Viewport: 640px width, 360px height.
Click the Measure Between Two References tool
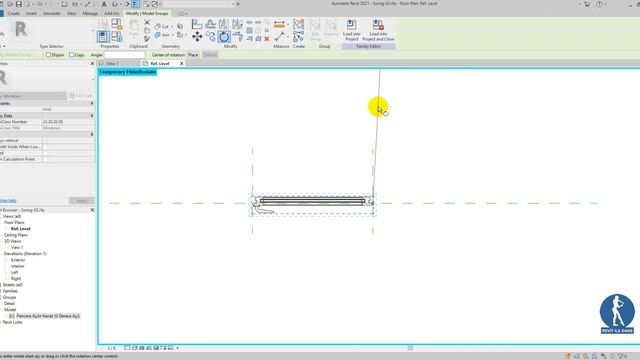tap(279, 37)
